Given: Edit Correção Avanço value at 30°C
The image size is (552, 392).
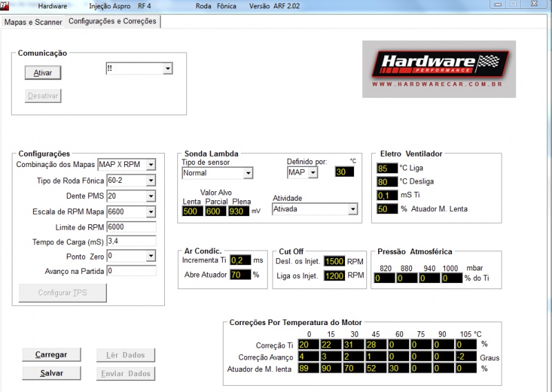Looking at the screenshot, I should (x=353, y=356).
